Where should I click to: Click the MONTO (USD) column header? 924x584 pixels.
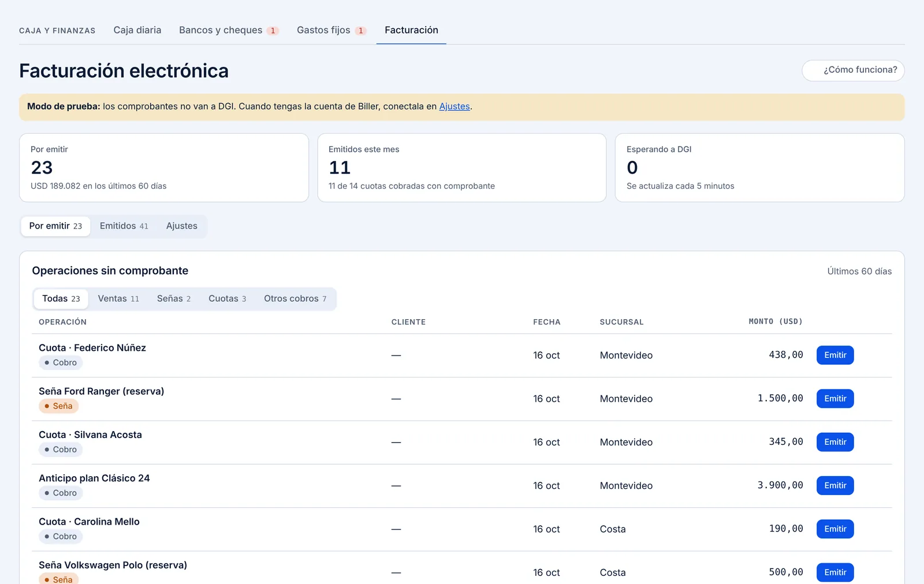(776, 321)
